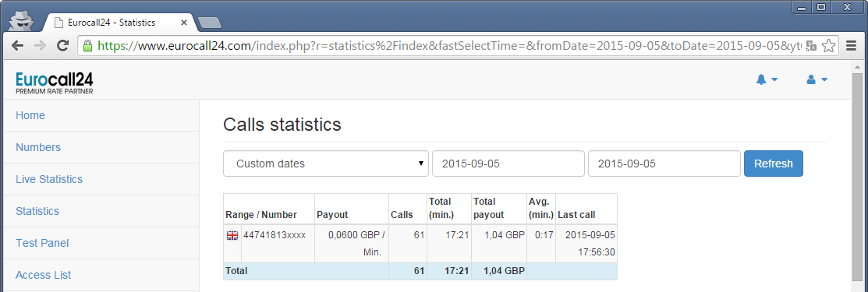Open the Test Panel link

pos(43,243)
